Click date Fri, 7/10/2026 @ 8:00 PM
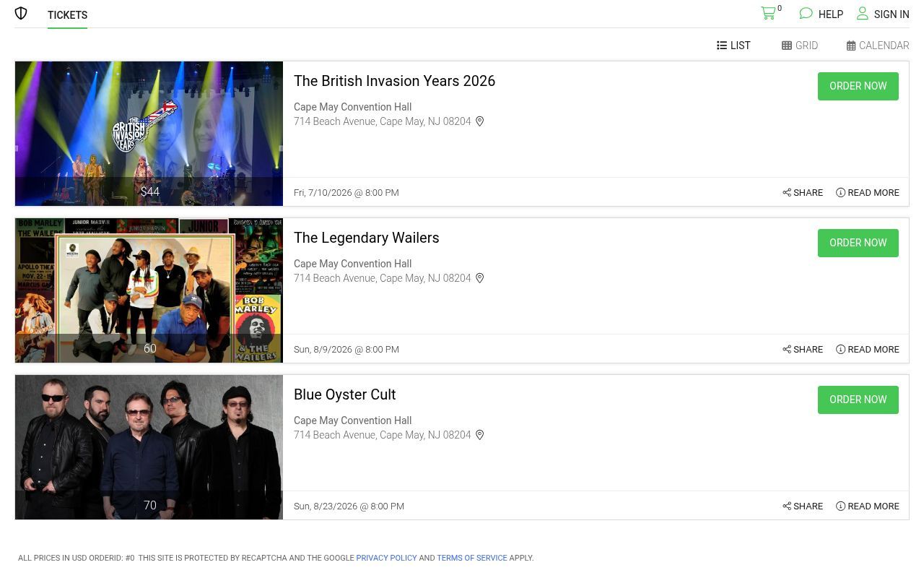924x578 pixels. (x=346, y=193)
